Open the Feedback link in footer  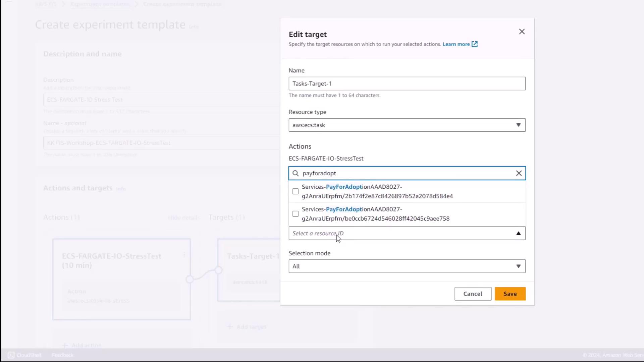(63, 355)
